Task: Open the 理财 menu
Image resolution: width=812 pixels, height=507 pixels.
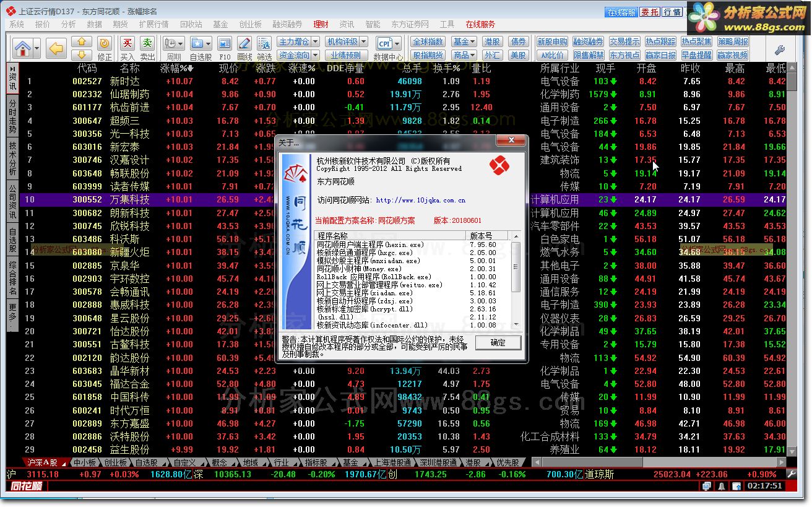Action: [321, 24]
